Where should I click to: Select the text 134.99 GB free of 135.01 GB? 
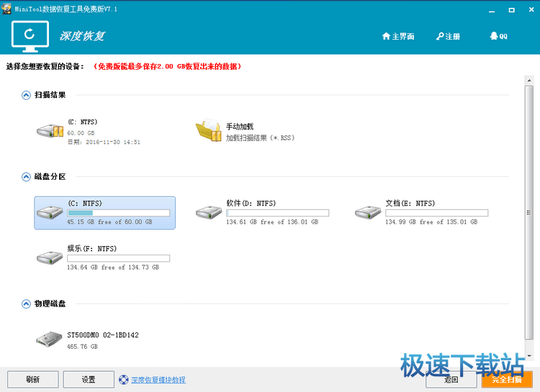431,222
